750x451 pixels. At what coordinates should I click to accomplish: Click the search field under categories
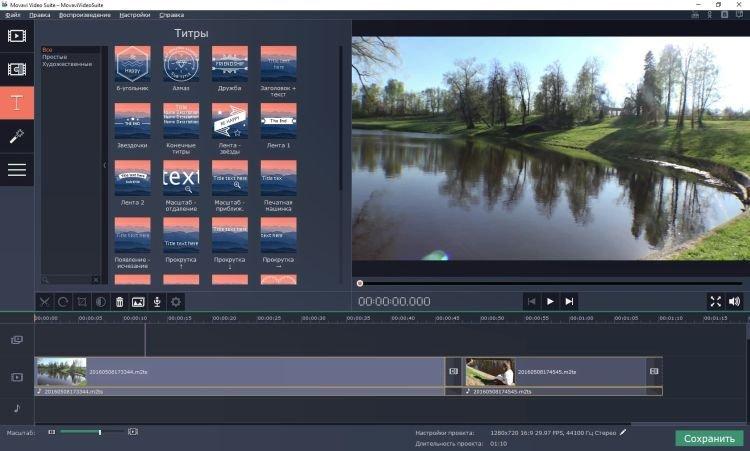coord(70,279)
